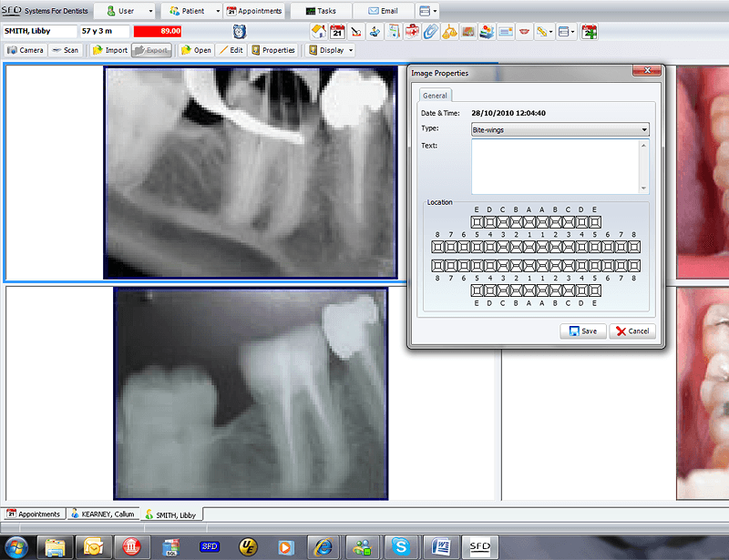Save the image properties

tap(582, 331)
